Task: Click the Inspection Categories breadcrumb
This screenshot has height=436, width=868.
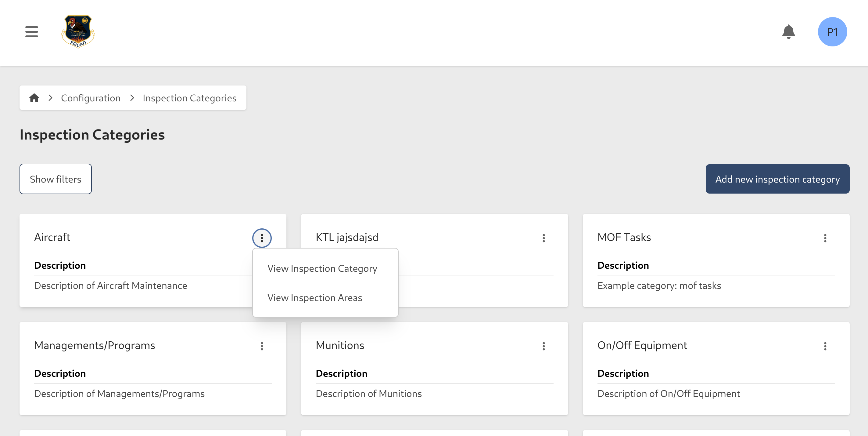Action: pyautogui.click(x=189, y=98)
